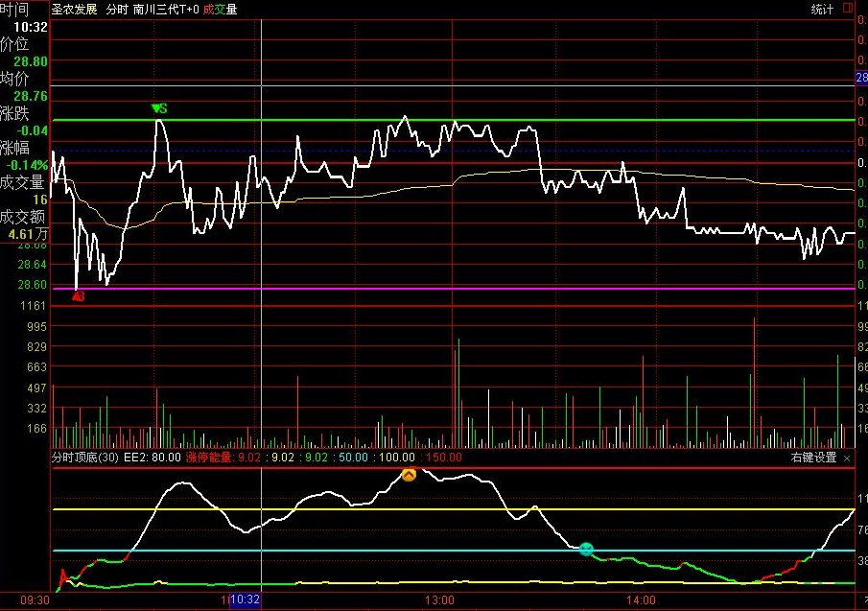Click the orange up-arrow top signal circle
Screen dimensions: 868x611
(x=409, y=474)
